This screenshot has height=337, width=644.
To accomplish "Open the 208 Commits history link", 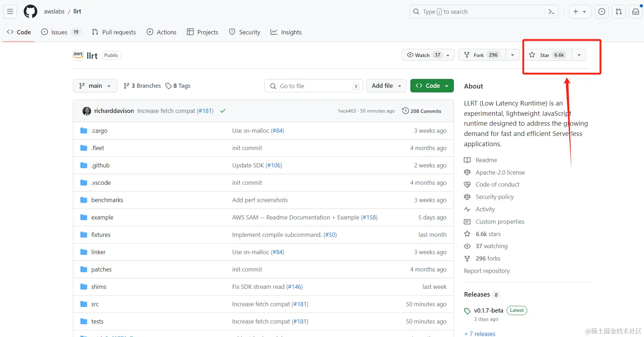I will [x=422, y=111].
